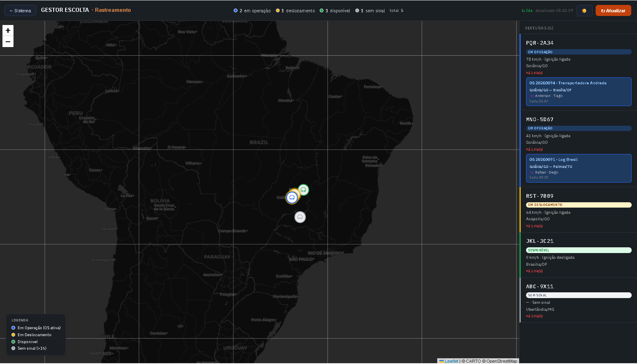Click 'Goiânia/GO — Brasília/DF' route text
This screenshot has height=364, width=637.
click(x=550, y=90)
